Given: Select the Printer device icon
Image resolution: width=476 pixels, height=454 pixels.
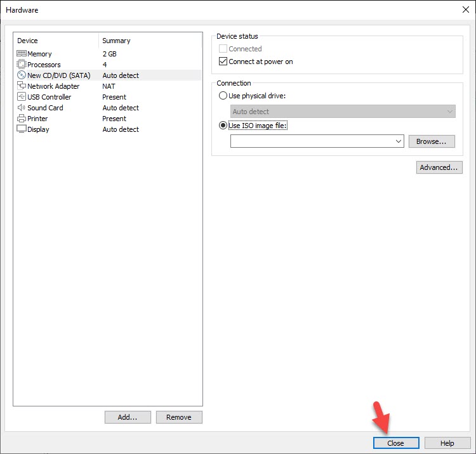Looking at the screenshot, I should (x=22, y=119).
